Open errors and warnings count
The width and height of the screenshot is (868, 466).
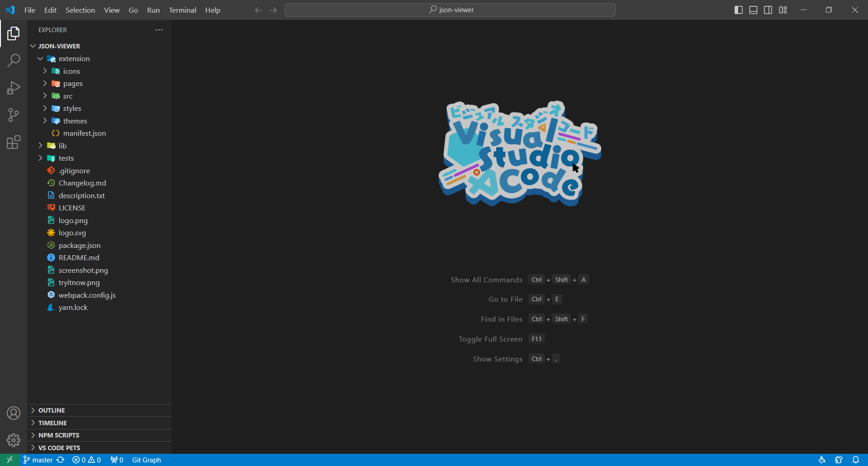(x=86, y=460)
